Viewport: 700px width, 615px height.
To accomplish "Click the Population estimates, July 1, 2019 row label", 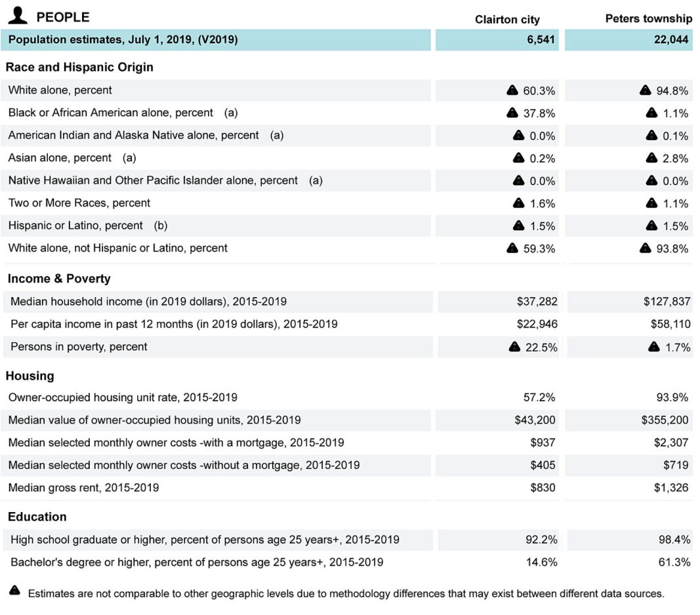I will (123, 40).
